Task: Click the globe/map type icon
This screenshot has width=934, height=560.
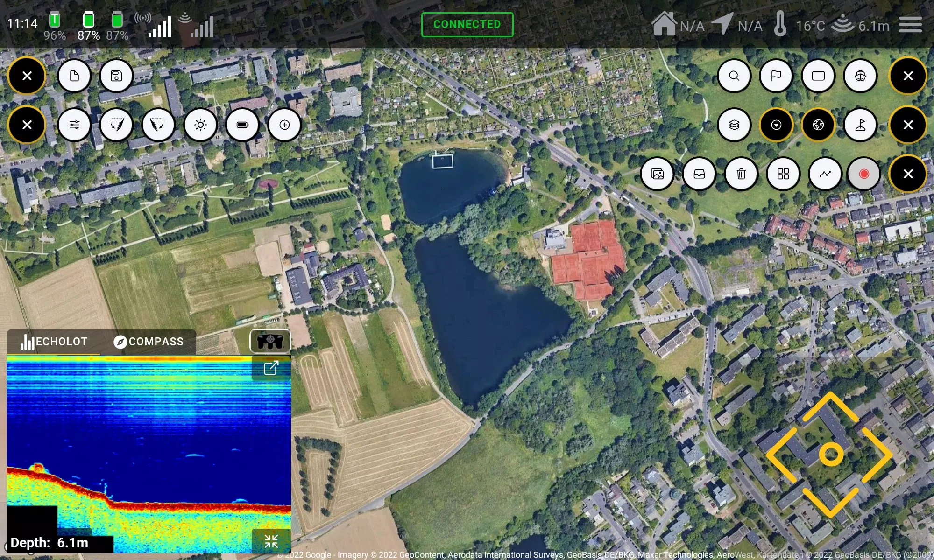Action: click(818, 125)
